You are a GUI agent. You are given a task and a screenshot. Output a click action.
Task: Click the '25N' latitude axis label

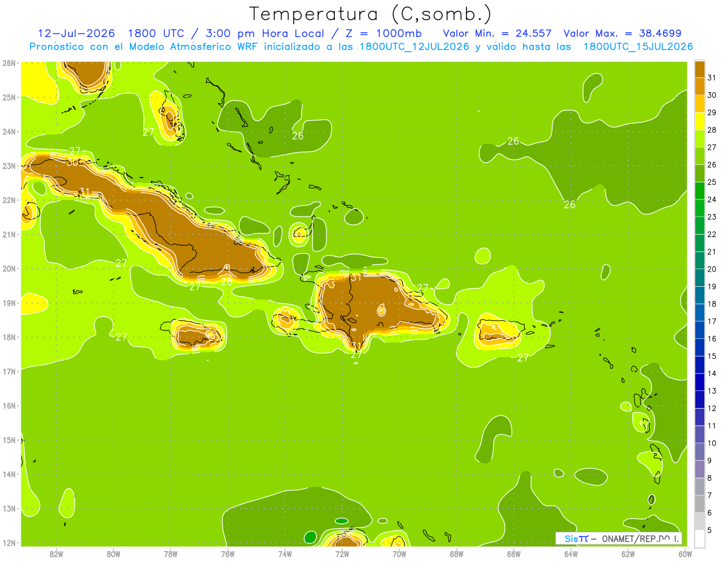click(x=8, y=97)
